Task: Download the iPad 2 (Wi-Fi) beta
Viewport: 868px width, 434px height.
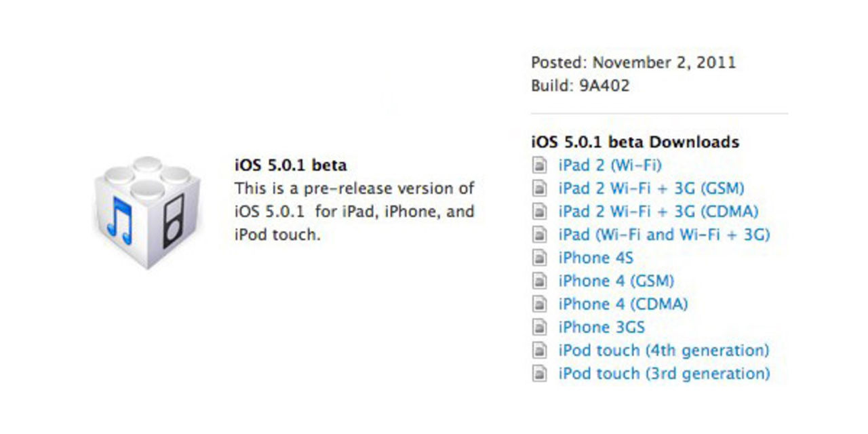Action: tap(608, 165)
